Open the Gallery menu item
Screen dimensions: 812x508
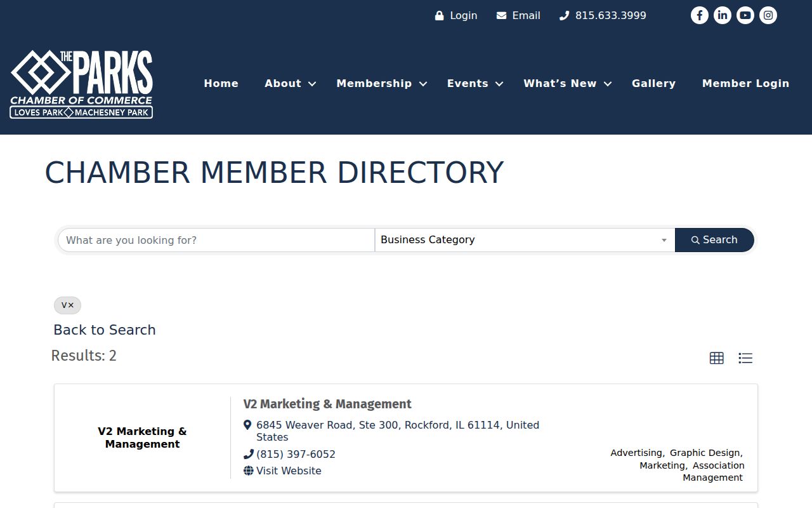653,83
